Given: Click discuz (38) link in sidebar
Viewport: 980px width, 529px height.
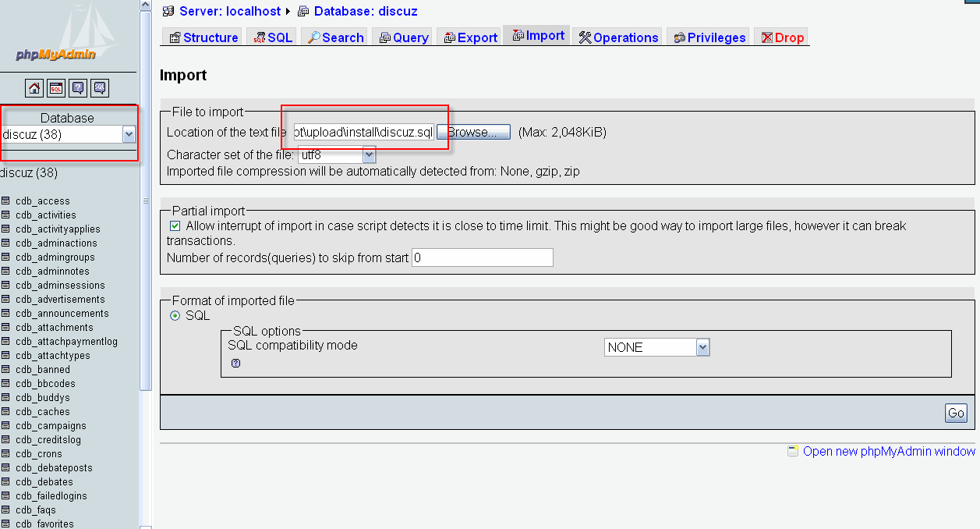Looking at the screenshot, I should click(x=29, y=172).
